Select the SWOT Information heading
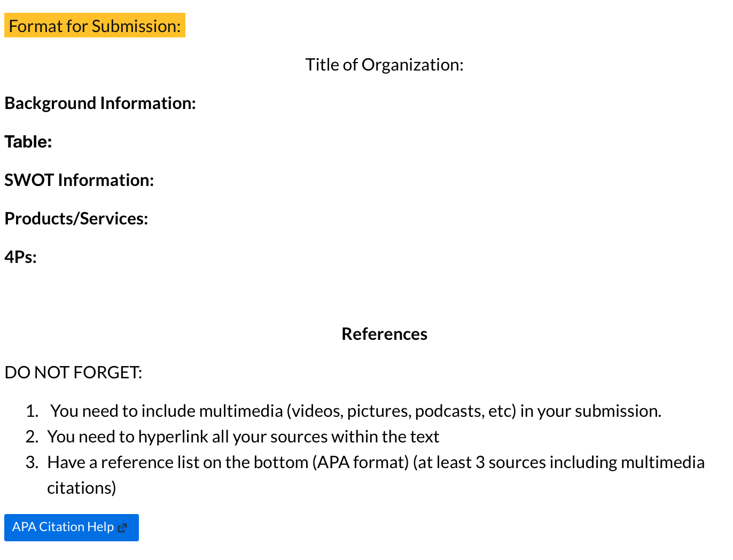Viewport: 733px width, 560px height. pyautogui.click(x=79, y=180)
